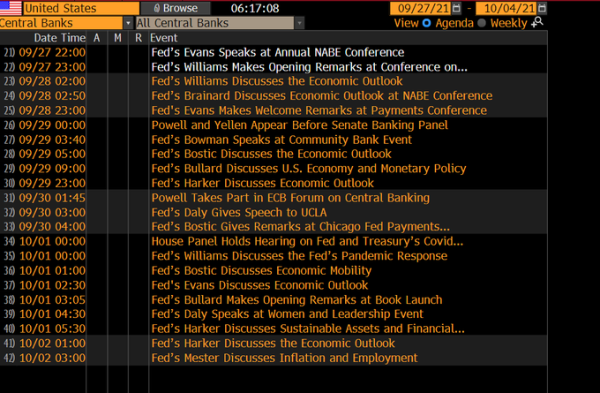Screen dimensions: 600x393
Task: Select Fed's Bowman Speaks at Community Bank Event
Action: click(x=281, y=140)
